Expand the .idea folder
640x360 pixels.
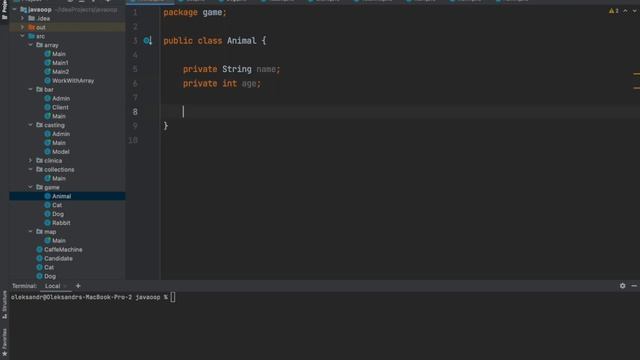[x=22, y=18]
